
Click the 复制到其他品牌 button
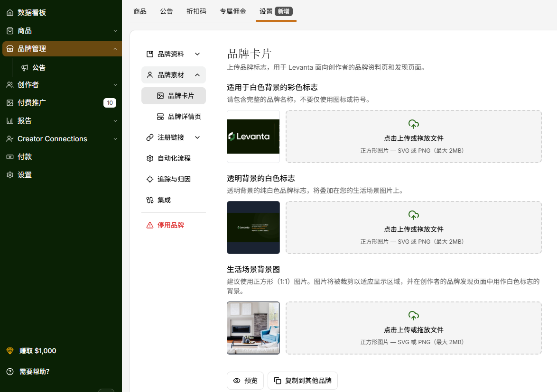tap(303, 381)
